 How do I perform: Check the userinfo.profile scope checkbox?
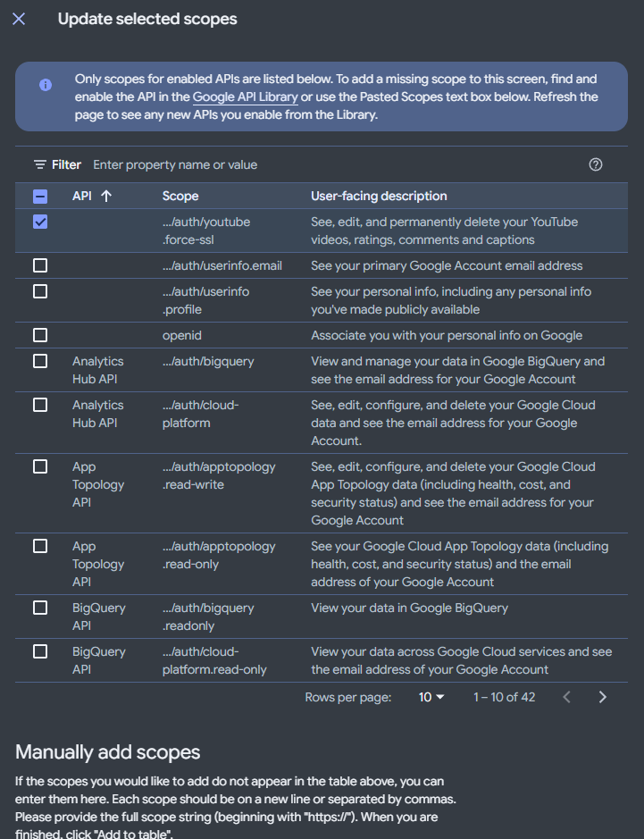[40, 291]
